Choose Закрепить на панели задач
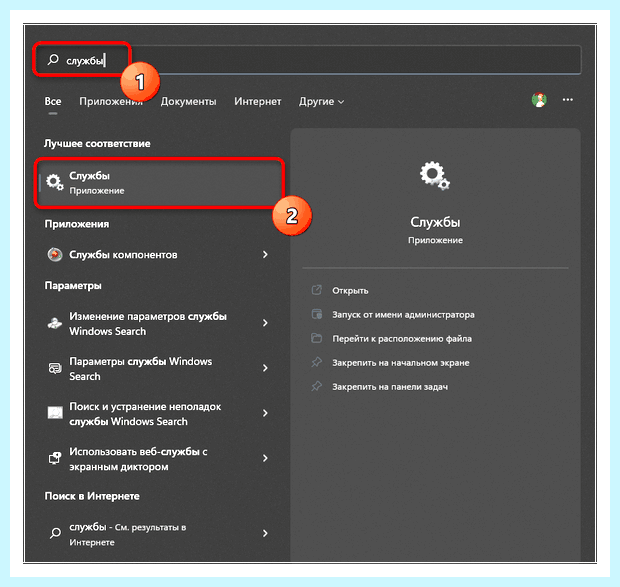 click(390, 387)
